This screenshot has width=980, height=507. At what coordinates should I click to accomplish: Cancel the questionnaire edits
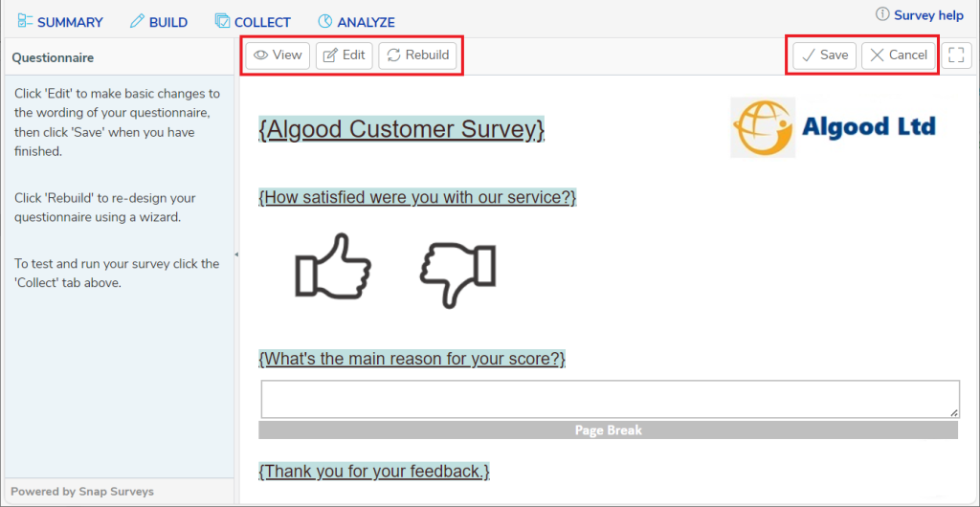point(898,55)
